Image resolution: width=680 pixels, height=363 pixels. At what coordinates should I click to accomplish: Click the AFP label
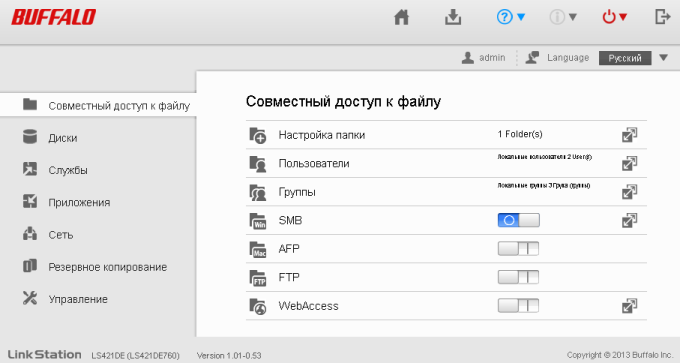pyautogui.click(x=289, y=249)
